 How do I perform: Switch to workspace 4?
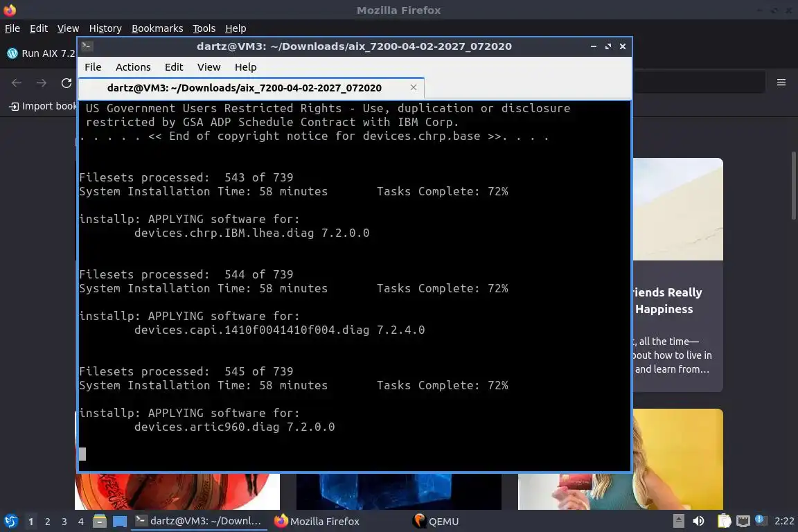(80, 522)
